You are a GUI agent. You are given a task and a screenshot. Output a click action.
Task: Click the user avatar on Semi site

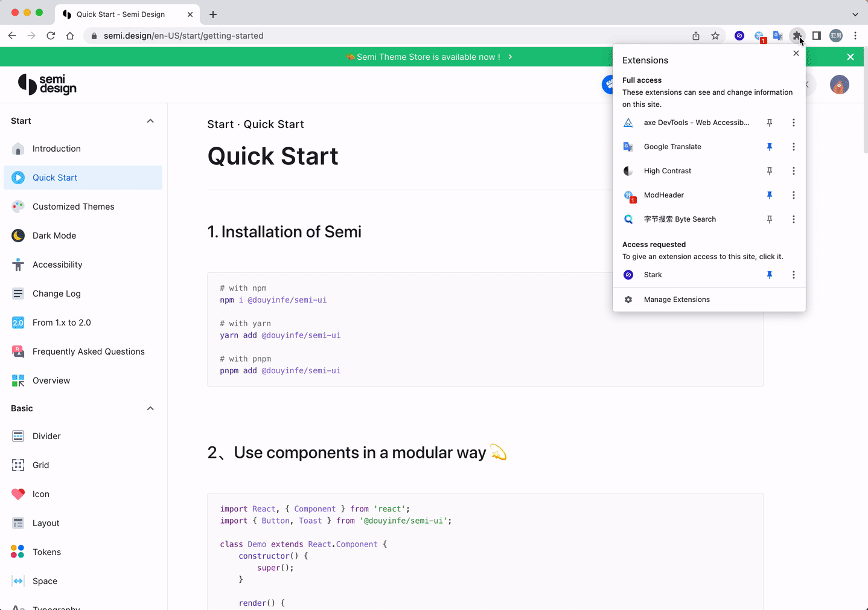click(840, 85)
